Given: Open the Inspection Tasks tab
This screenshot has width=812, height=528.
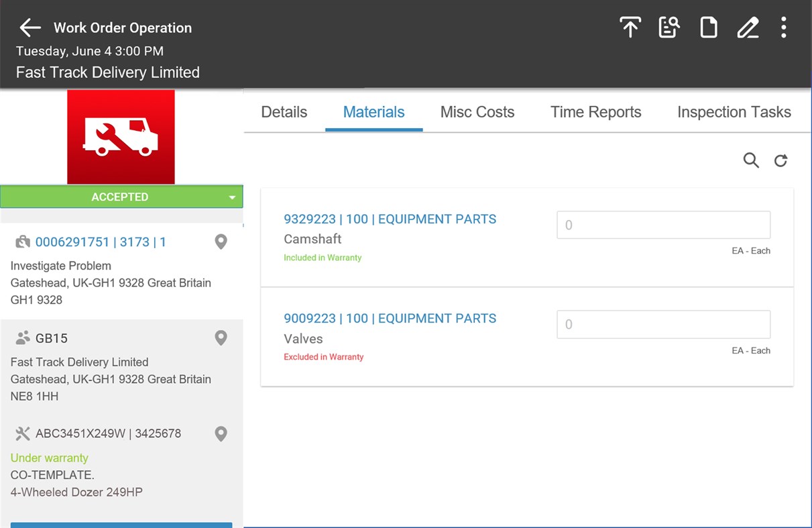Looking at the screenshot, I should (734, 112).
